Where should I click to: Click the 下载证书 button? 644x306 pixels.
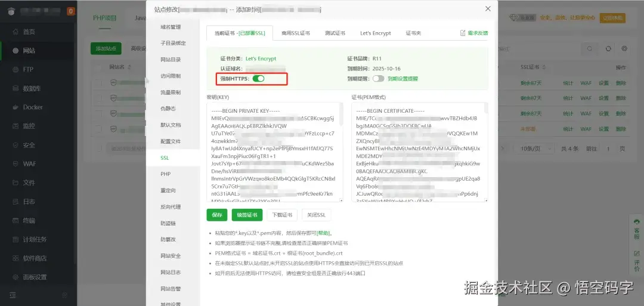[x=281, y=215]
